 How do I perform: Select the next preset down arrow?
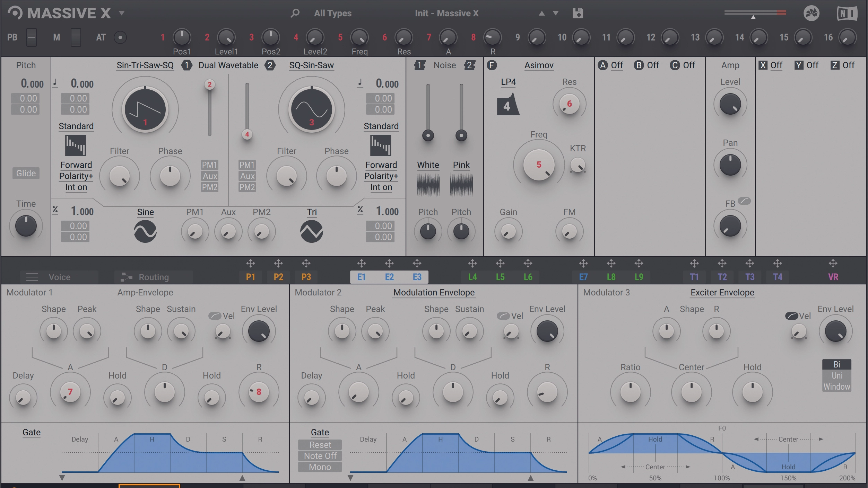[x=556, y=13]
